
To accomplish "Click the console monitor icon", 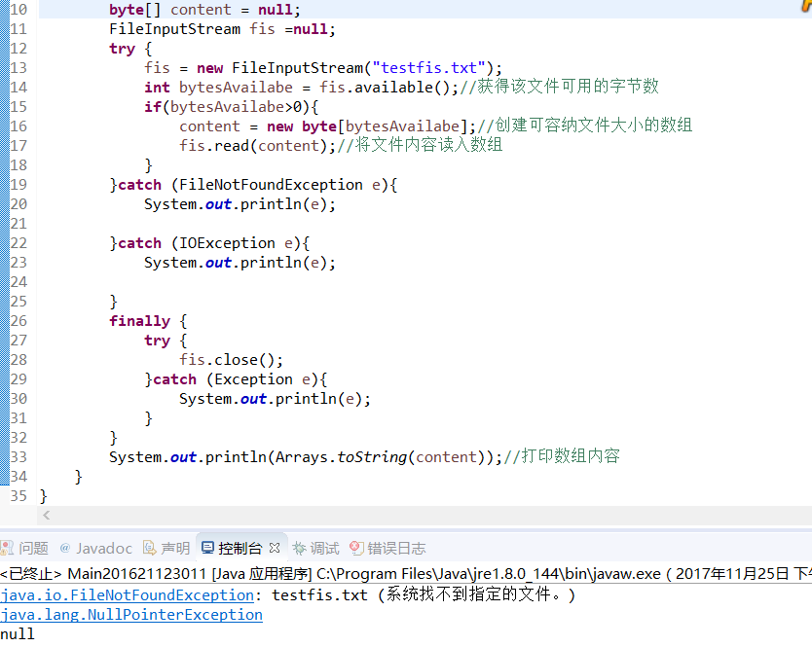I will tap(207, 548).
